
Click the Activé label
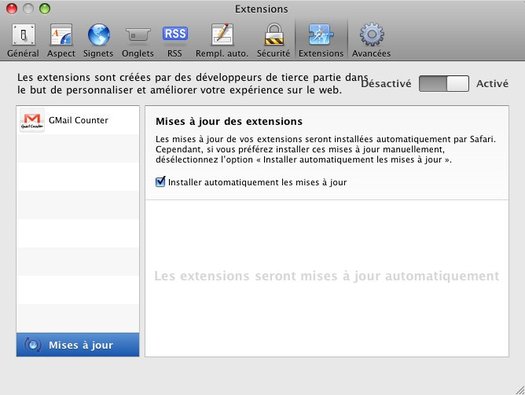pos(492,83)
